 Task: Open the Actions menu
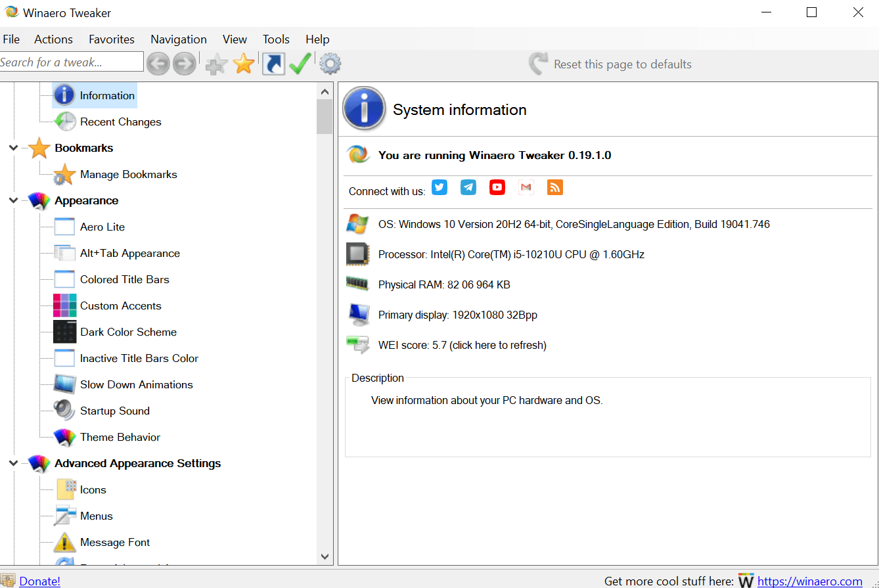53,39
